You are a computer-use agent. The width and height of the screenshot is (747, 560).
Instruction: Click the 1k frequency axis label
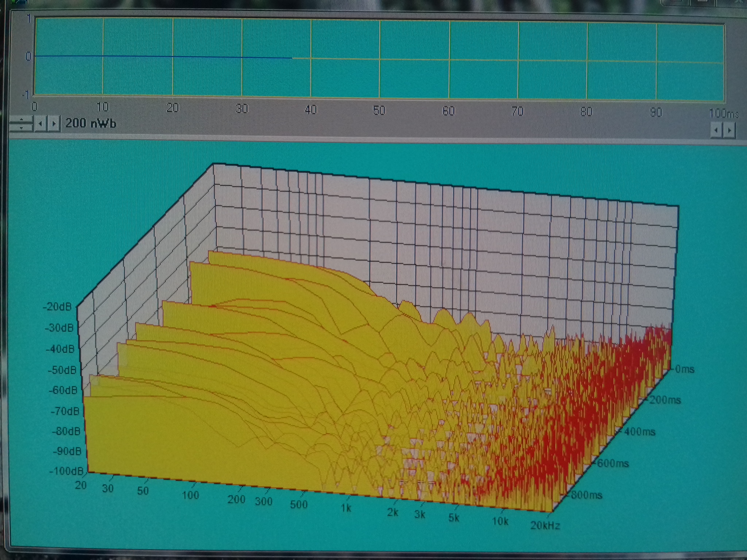click(346, 508)
